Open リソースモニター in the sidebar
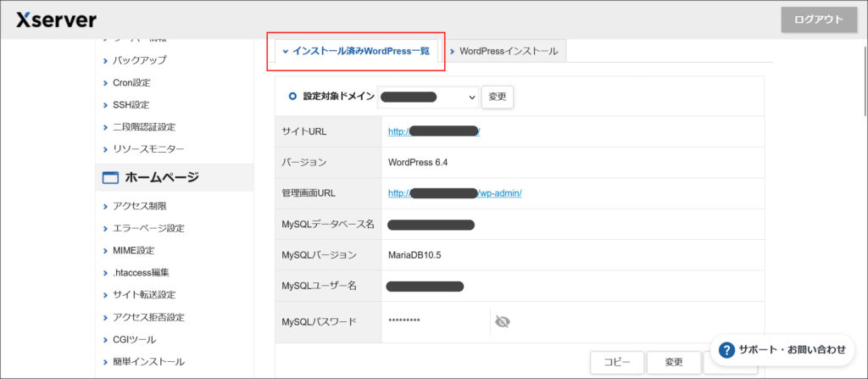 point(148,149)
